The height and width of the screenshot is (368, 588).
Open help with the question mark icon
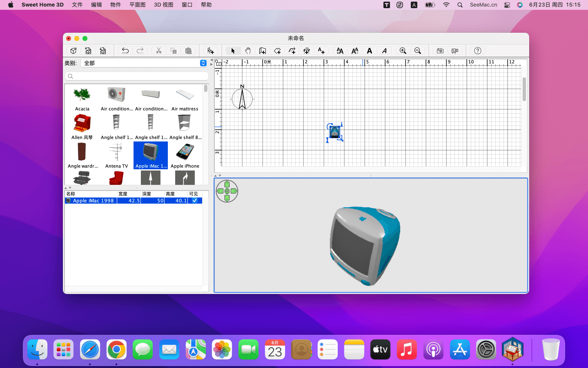tap(478, 51)
